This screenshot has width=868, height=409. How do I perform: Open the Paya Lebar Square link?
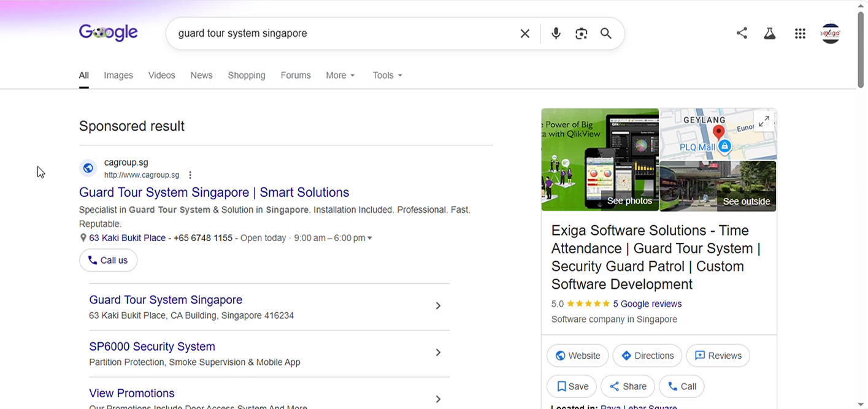639,407
